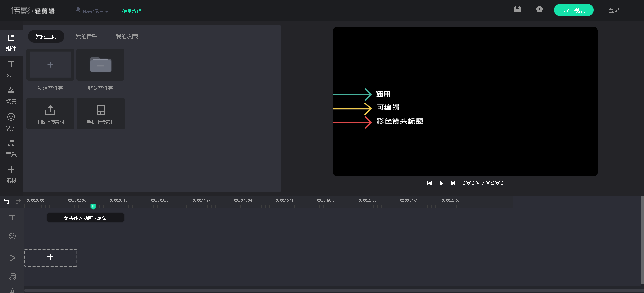
Task: Click 登录 to log in
Action: click(x=614, y=10)
